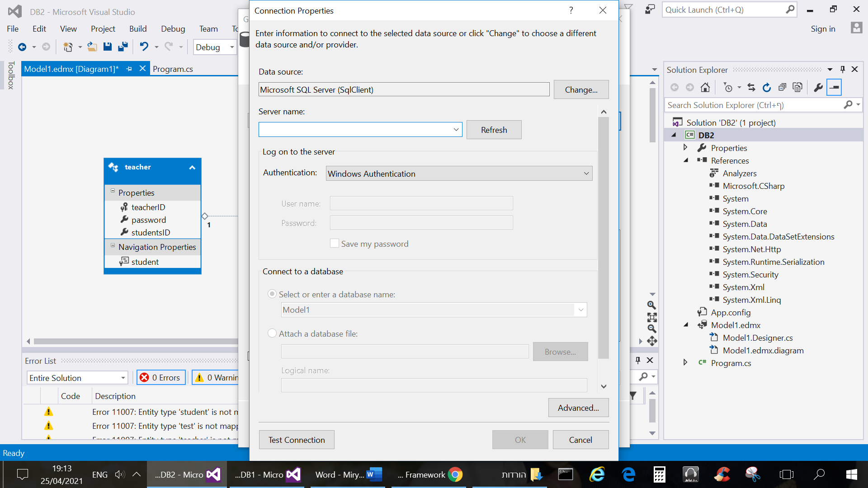The width and height of the screenshot is (868, 488).
Task: Collapse the References tree node
Action: [x=686, y=160]
